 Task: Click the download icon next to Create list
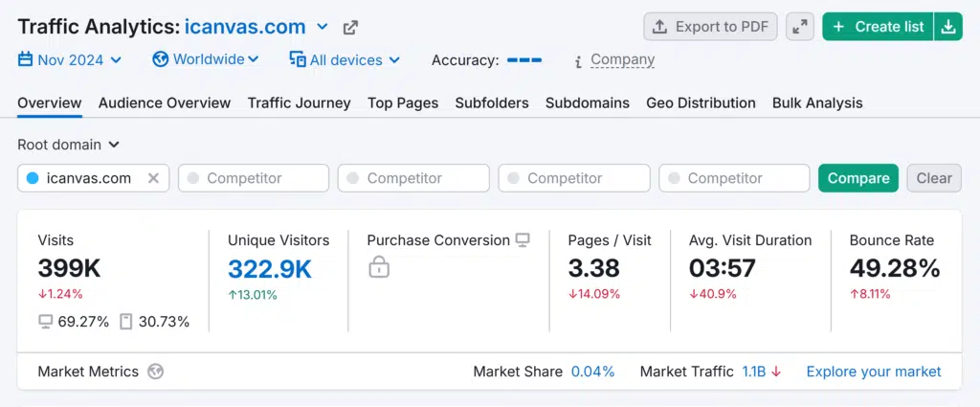(x=947, y=27)
